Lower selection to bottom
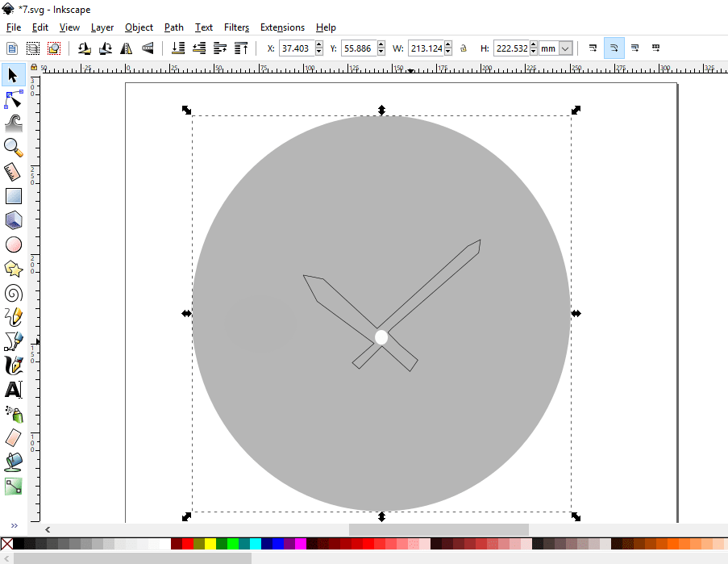 [178, 48]
